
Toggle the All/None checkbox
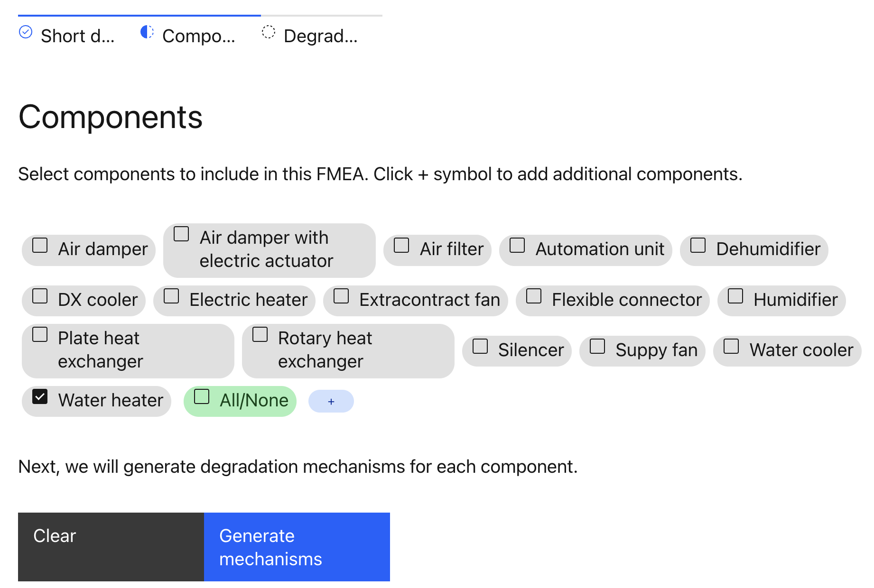point(202,396)
